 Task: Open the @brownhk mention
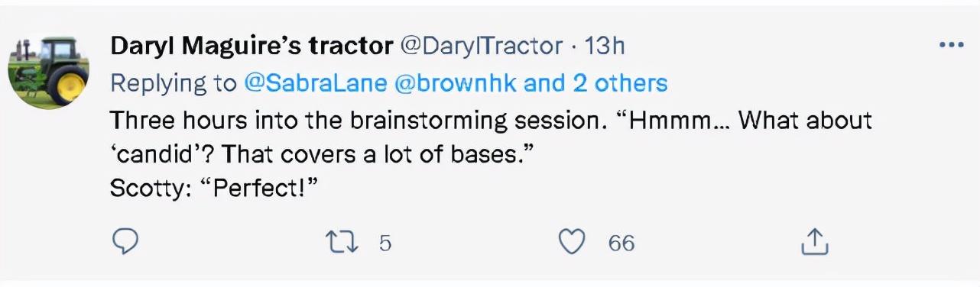pyautogui.click(x=456, y=83)
